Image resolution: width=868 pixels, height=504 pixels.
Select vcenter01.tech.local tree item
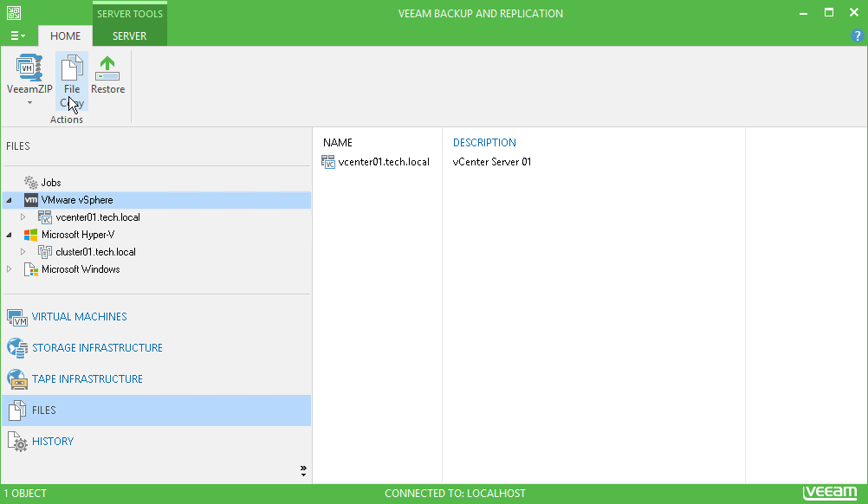tap(97, 217)
